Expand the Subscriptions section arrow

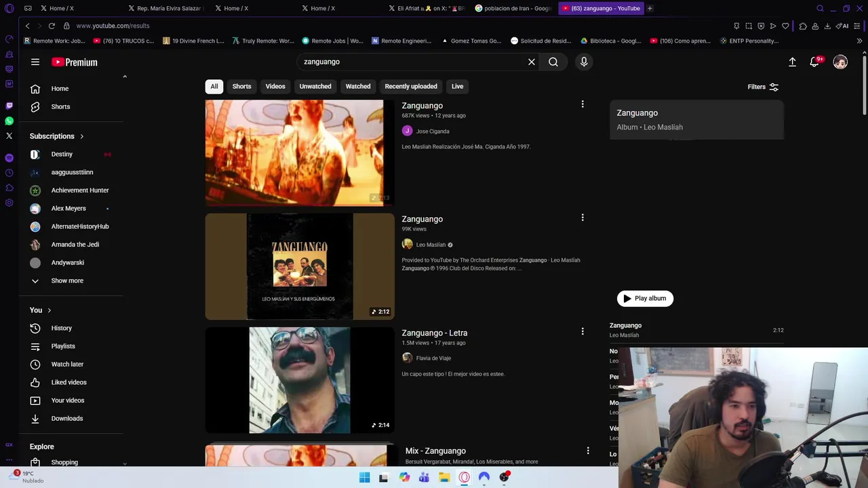pos(81,136)
